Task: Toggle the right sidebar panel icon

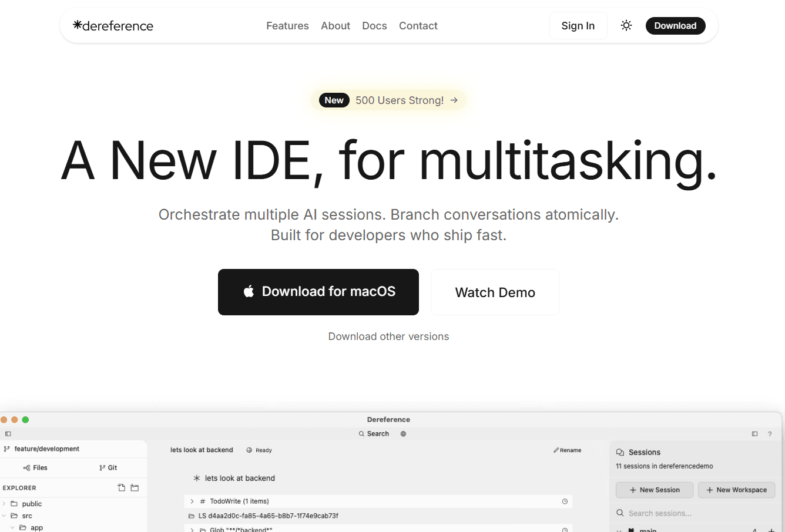Action: pyautogui.click(x=754, y=434)
